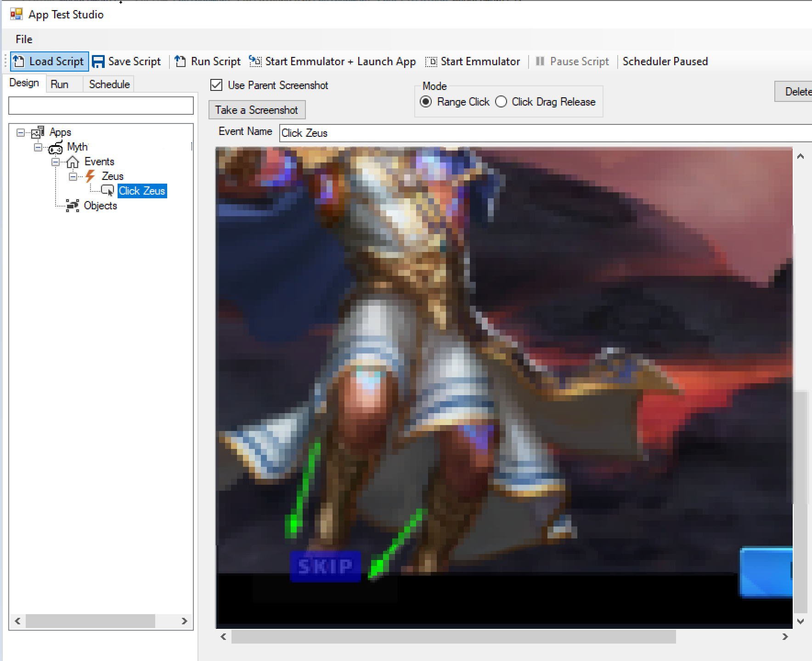Click the Take a Screenshot button
This screenshot has width=812, height=661.
click(257, 110)
